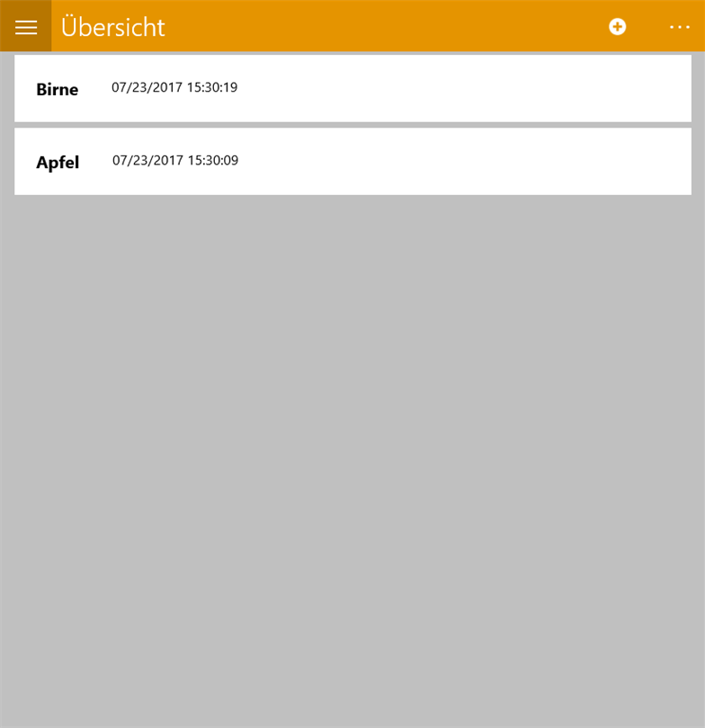The height and width of the screenshot is (728, 705).
Task: Click the timestamp 07/23/2017 15:30:09
Action: pos(175,160)
